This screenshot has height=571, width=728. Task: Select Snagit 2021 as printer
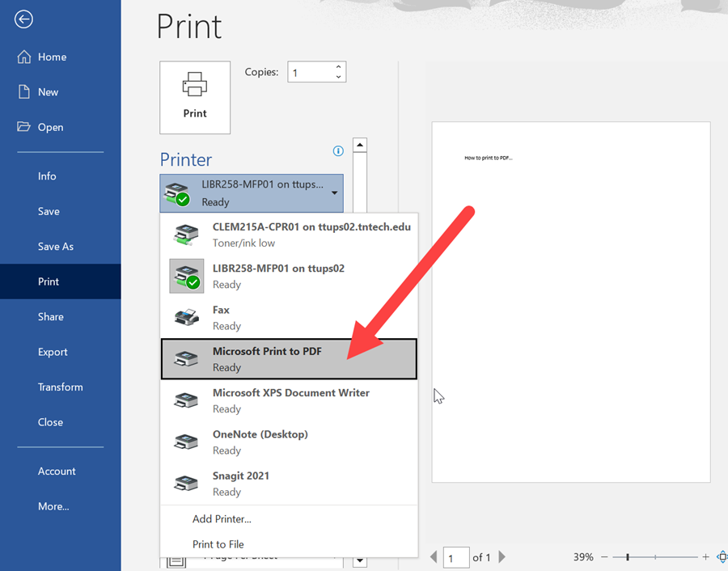tap(289, 484)
